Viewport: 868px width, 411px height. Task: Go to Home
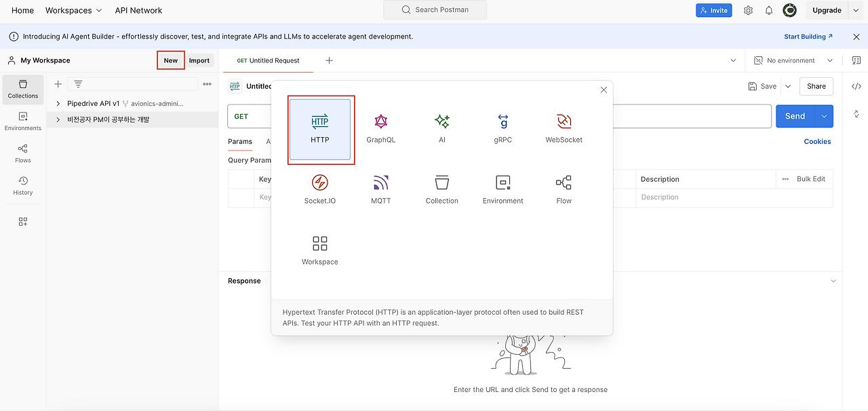coord(22,10)
